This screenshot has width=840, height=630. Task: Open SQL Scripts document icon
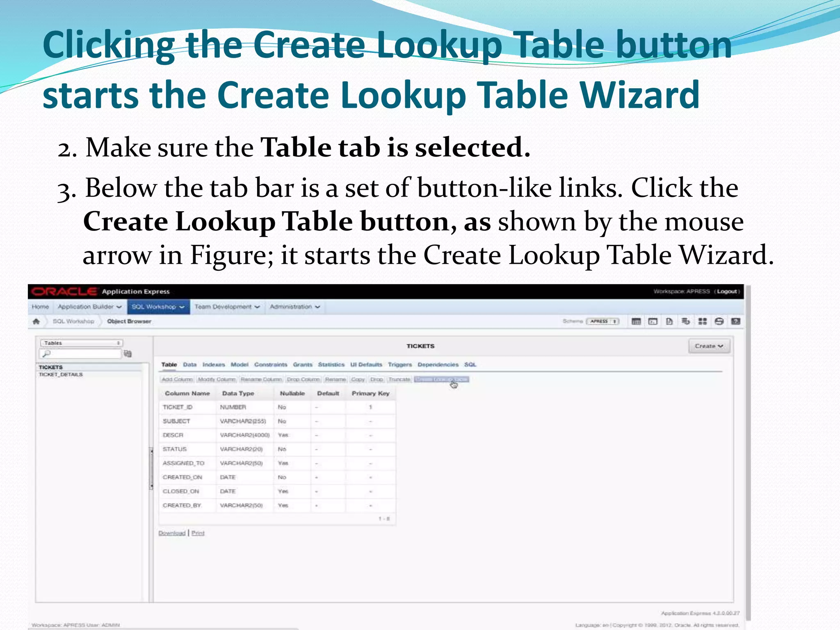(x=669, y=321)
